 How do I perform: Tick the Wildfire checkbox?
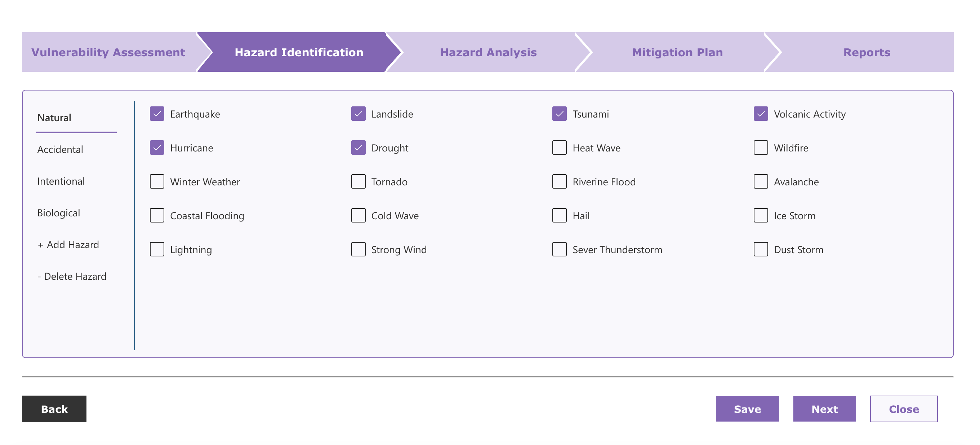[761, 148]
